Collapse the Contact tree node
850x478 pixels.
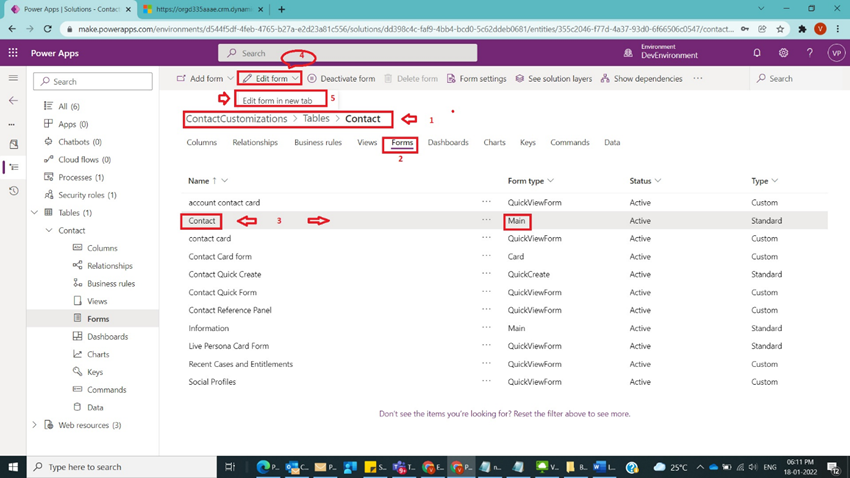pyautogui.click(x=49, y=230)
